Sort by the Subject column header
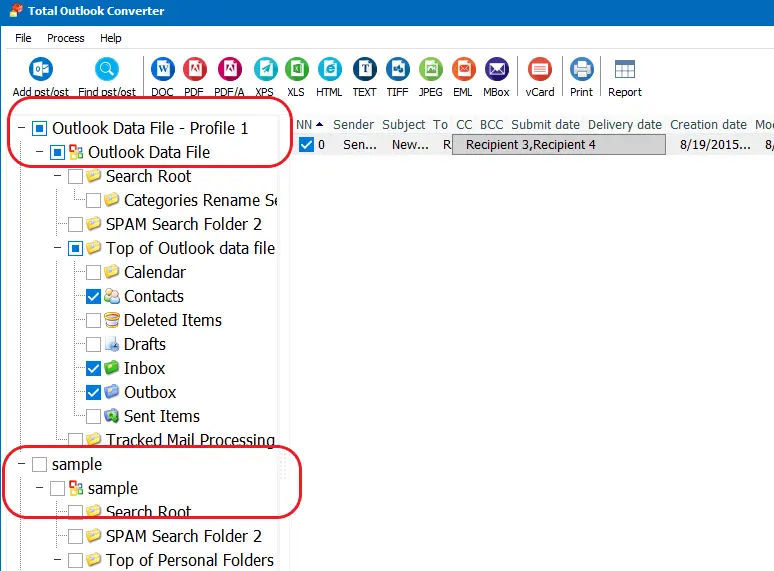The image size is (774, 571). click(403, 125)
